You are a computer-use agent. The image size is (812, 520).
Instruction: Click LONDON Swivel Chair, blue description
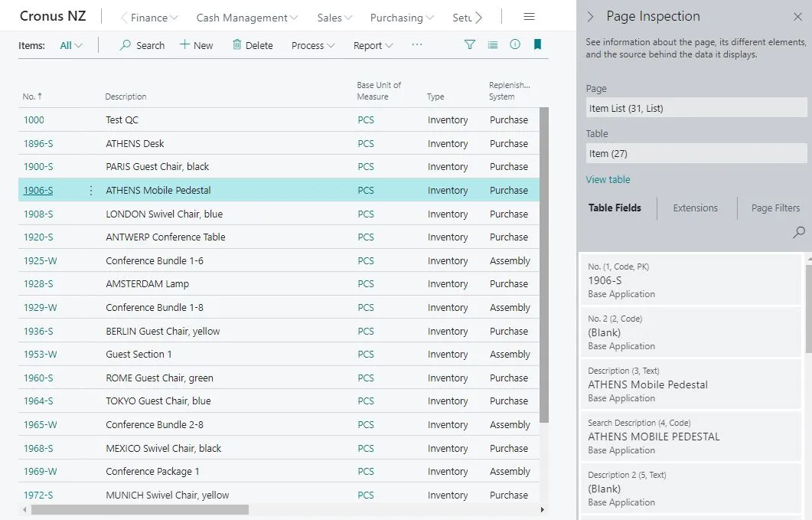[x=165, y=214]
